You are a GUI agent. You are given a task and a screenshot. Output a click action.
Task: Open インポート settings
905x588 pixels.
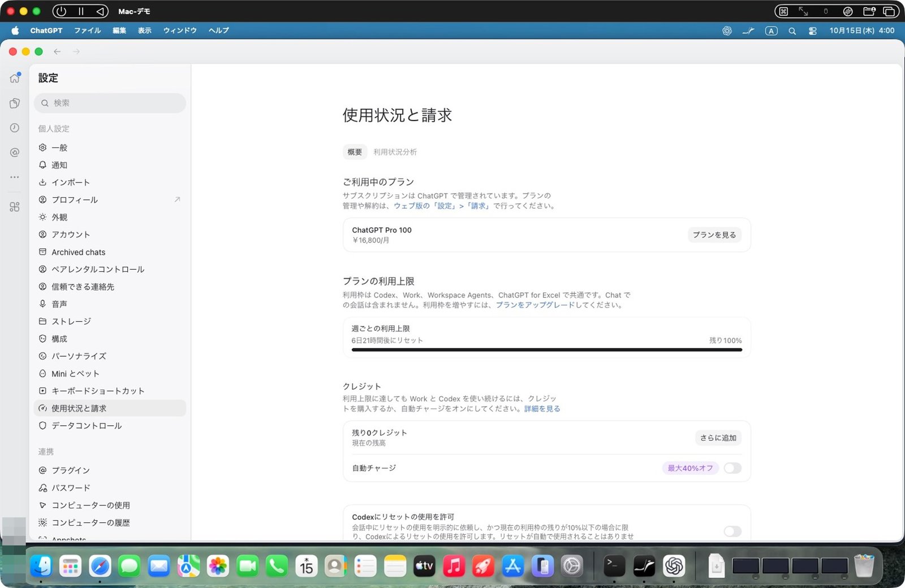click(x=110, y=182)
